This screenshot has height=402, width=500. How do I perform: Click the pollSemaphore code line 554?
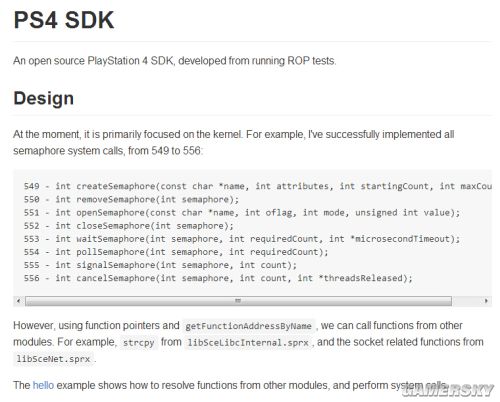tap(176, 252)
